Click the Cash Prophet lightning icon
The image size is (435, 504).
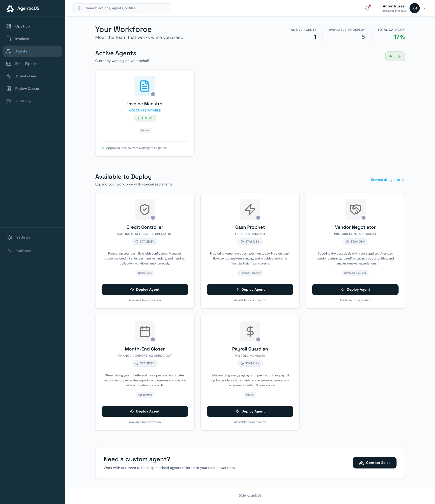pos(250,210)
